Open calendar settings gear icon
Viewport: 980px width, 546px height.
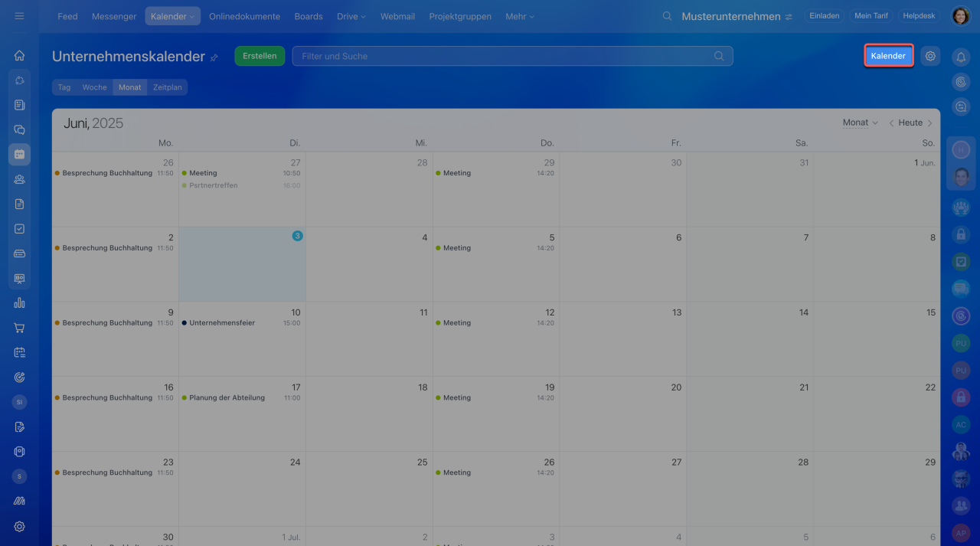tap(930, 56)
